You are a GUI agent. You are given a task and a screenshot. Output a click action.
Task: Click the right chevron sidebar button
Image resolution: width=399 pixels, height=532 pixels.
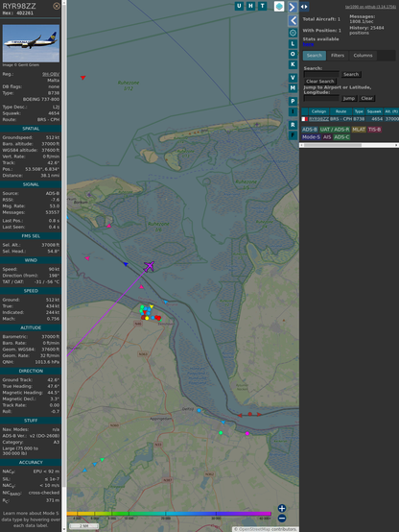point(293,7)
